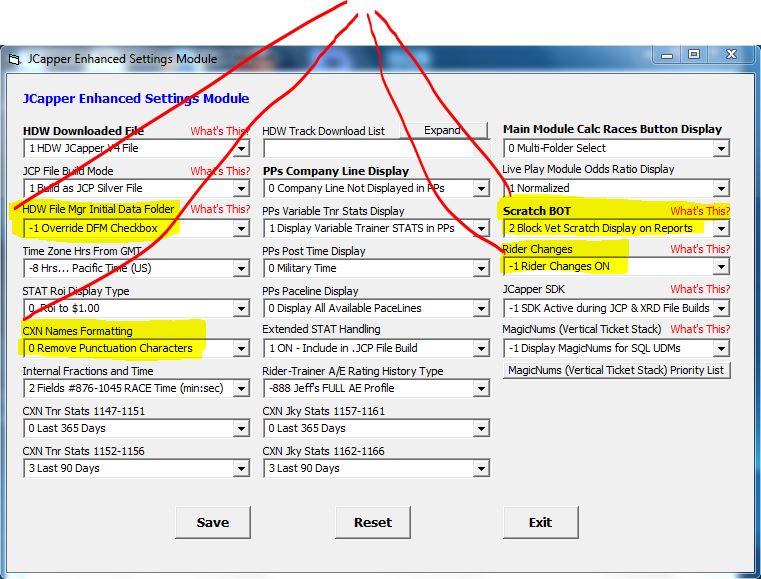This screenshot has height=579, width=761.
Task: Open PPs Post Time Display dropdown
Action: pos(481,268)
